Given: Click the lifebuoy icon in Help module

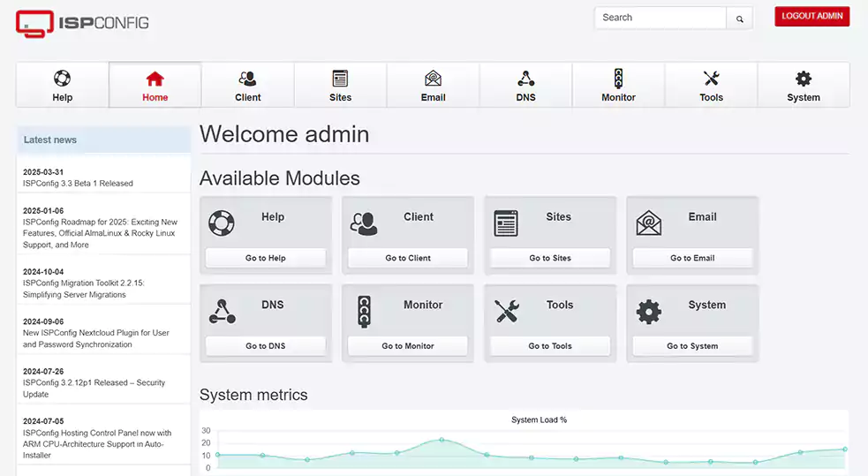Looking at the screenshot, I should click(x=221, y=223).
